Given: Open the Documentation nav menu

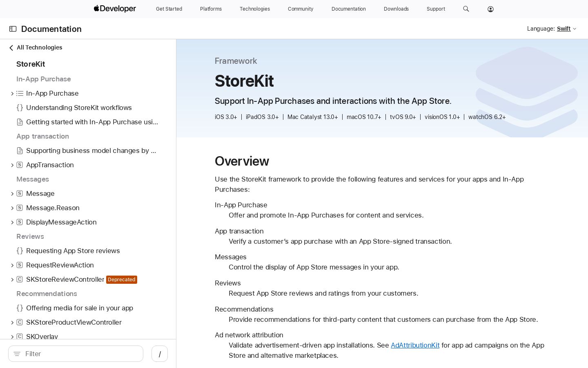Looking at the screenshot, I should point(349,9).
